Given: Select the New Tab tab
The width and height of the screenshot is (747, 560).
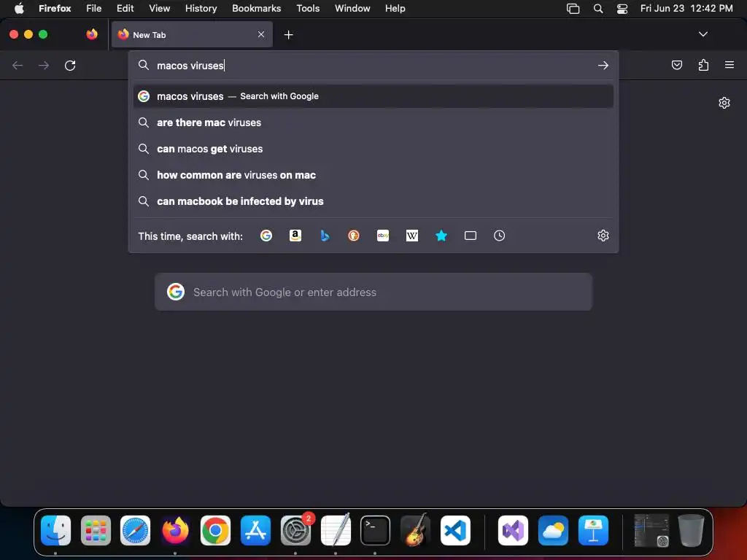Looking at the screenshot, I should [192, 34].
